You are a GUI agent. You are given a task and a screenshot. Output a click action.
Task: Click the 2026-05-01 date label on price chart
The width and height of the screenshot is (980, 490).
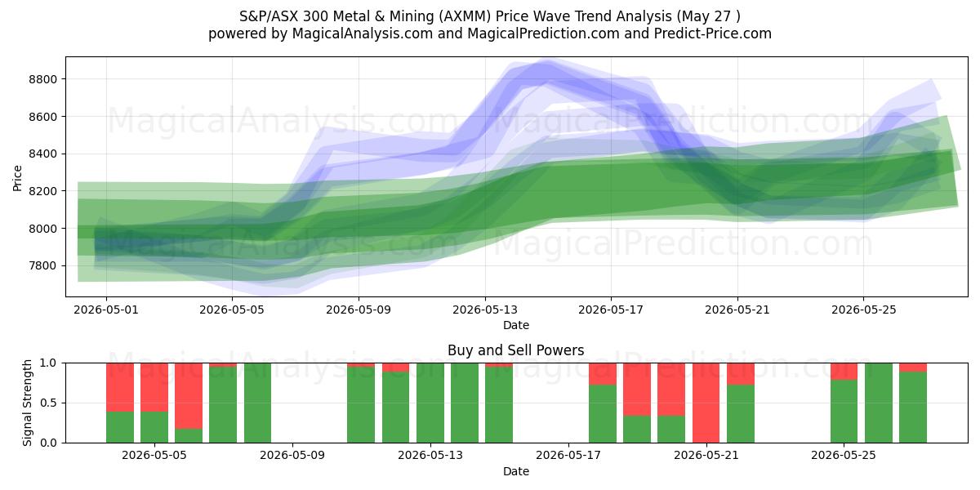[x=106, y=310]
